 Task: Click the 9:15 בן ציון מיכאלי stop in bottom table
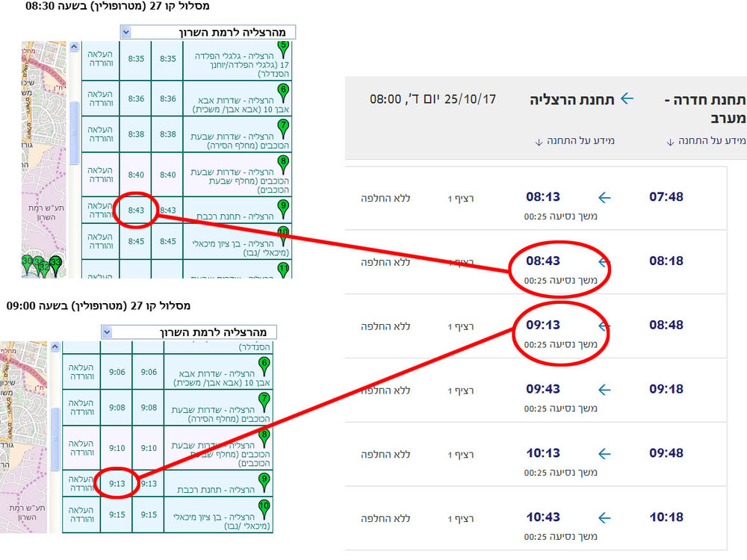click(167, 514)
